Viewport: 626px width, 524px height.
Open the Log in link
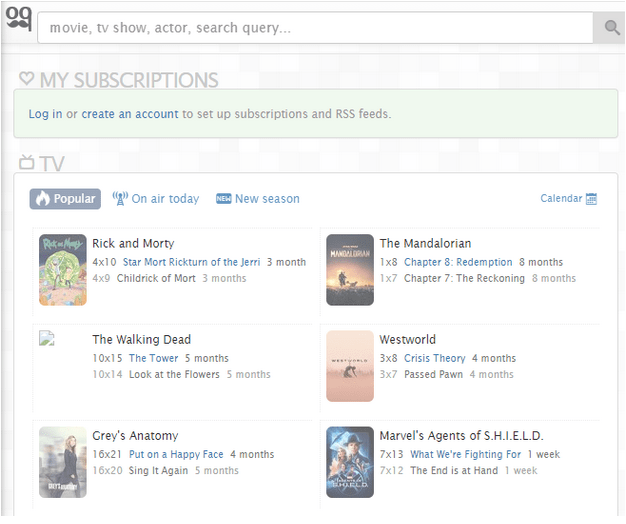coord(45,114)
